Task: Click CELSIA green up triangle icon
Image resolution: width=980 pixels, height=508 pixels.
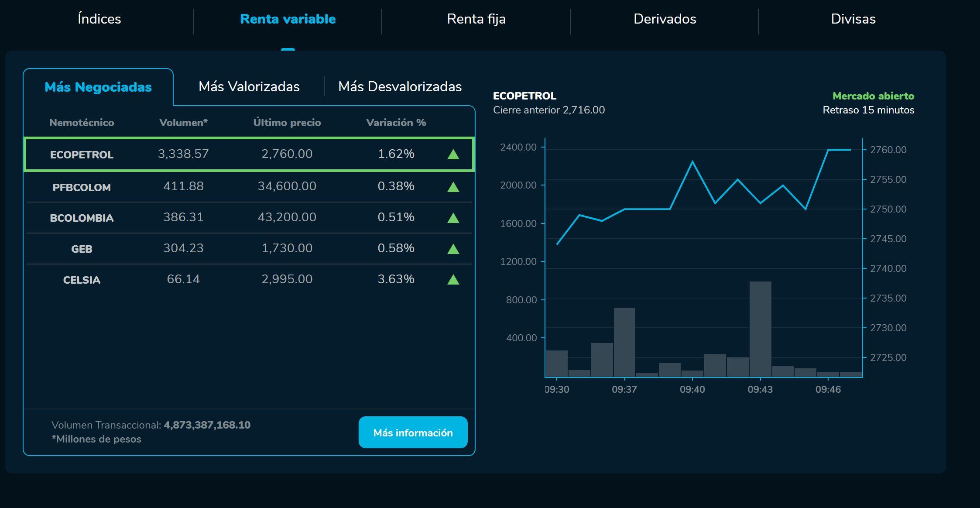Action: (453, 280)
